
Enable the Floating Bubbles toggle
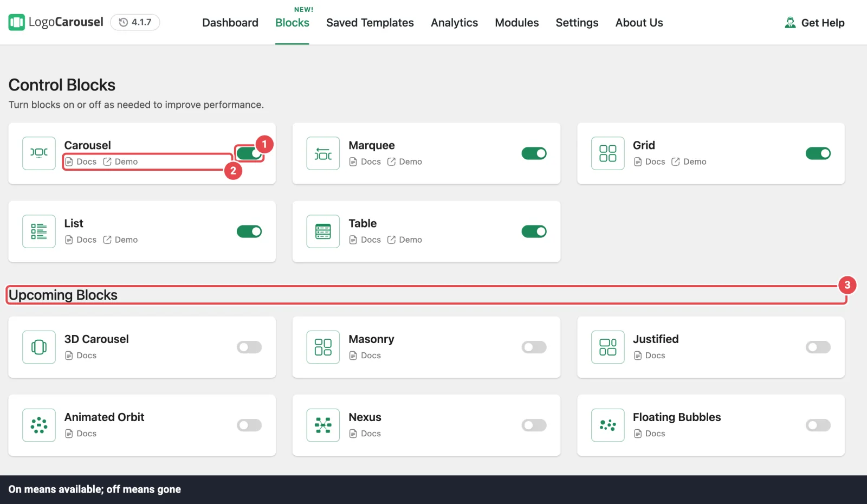818,425
